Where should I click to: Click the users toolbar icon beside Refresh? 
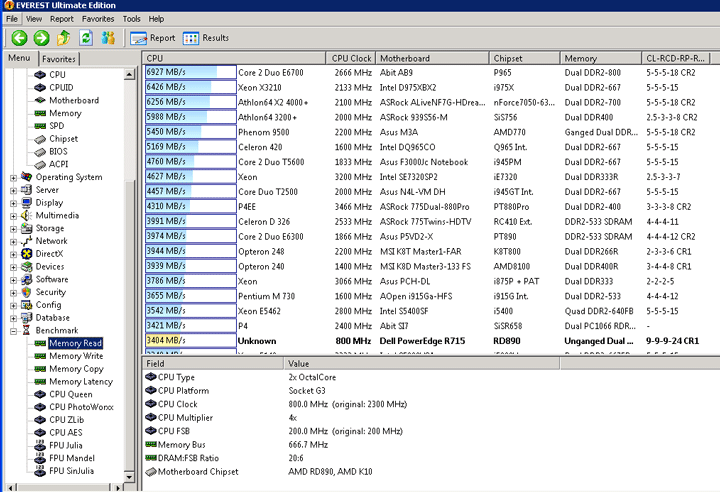(108, 38)
